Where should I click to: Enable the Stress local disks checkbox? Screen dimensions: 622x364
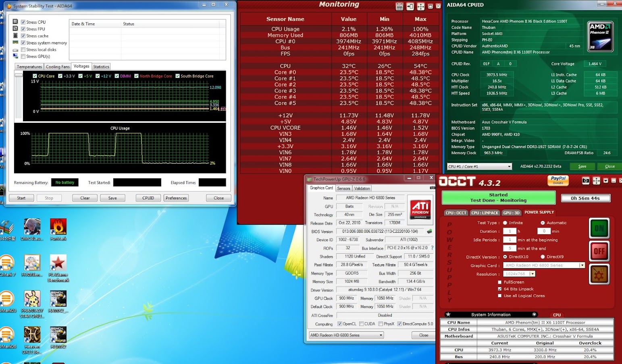[23, 50]
